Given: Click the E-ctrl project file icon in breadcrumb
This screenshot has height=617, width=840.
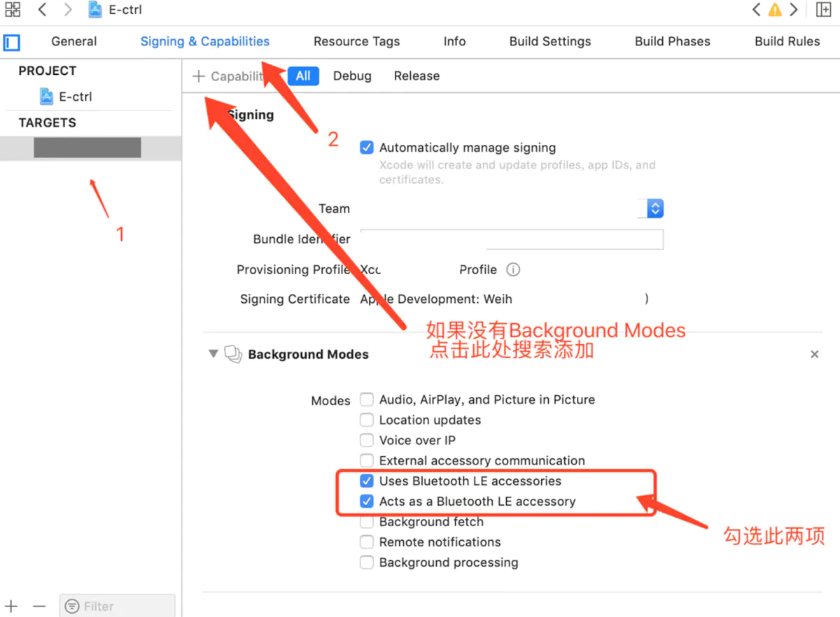Looking at the screenshot, I should point(95,10).
